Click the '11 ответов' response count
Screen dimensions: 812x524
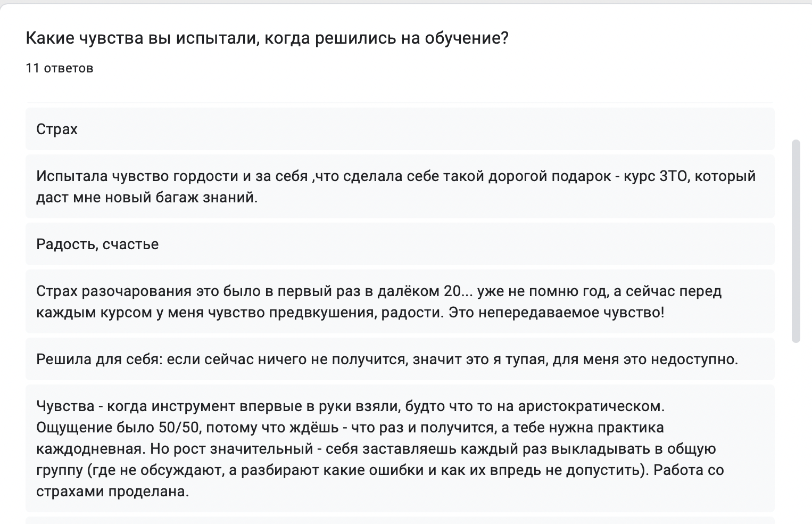tap(60, 68)
